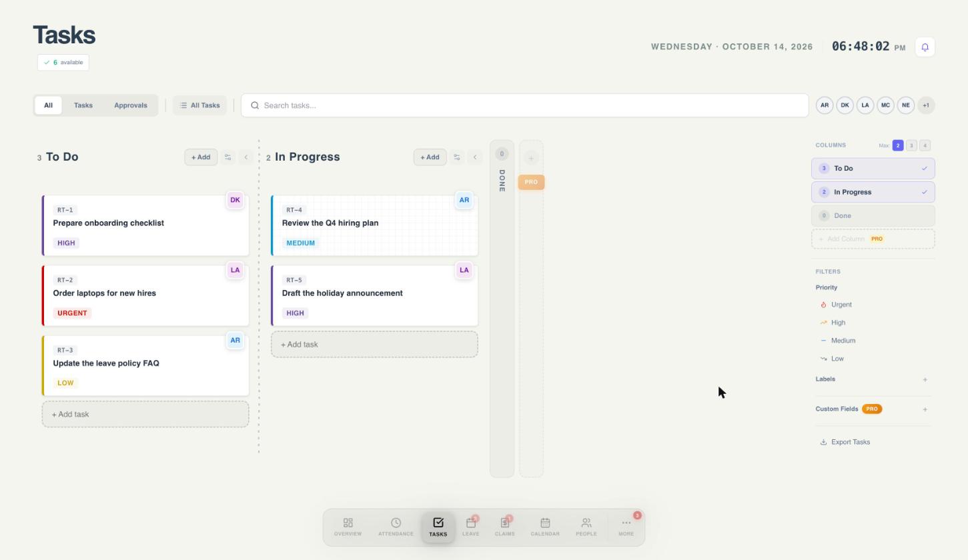Select the All tab

click(x=48, y=105)
